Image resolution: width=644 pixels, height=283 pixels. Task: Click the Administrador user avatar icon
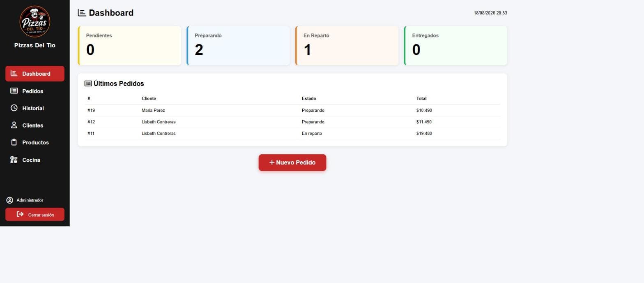[10, 200]
